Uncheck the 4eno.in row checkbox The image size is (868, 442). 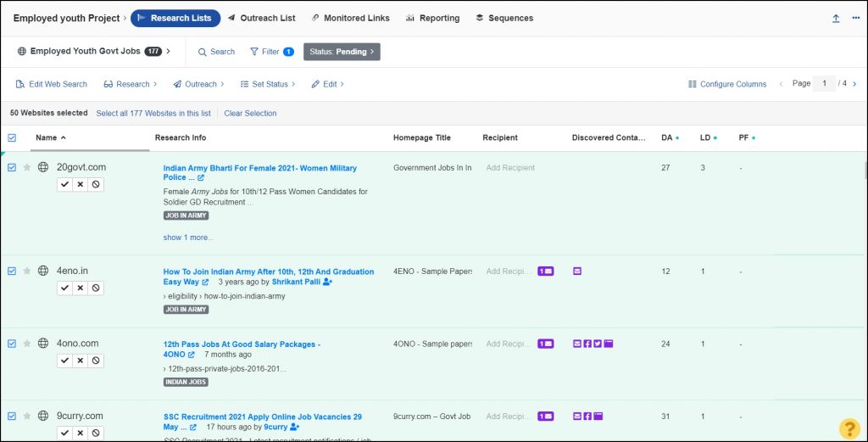[x=12, y=271]
